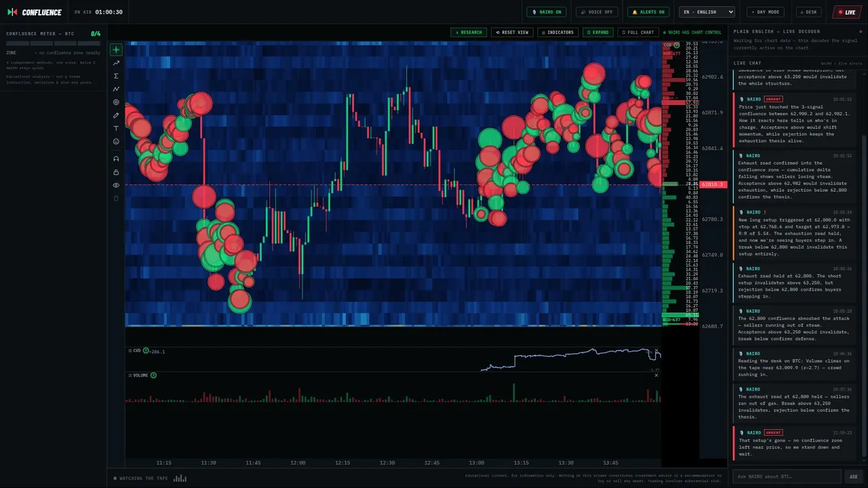Select the text annotation tool
868x488 pixels.
[x=116, y=128]
